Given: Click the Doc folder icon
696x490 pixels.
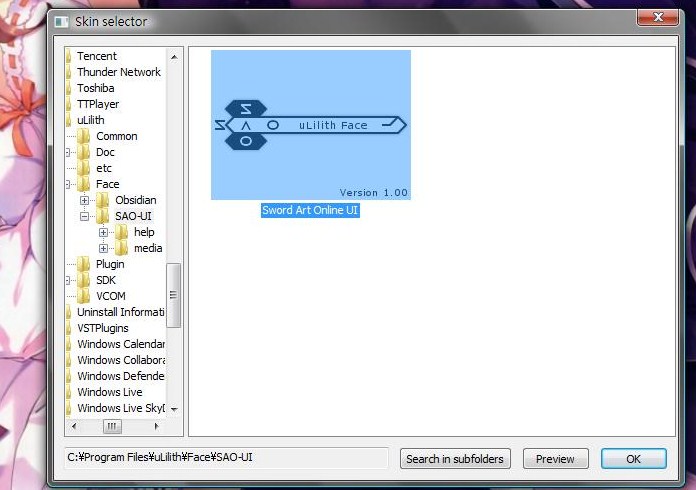Looking at the screenshot, I should coord(83,152).
